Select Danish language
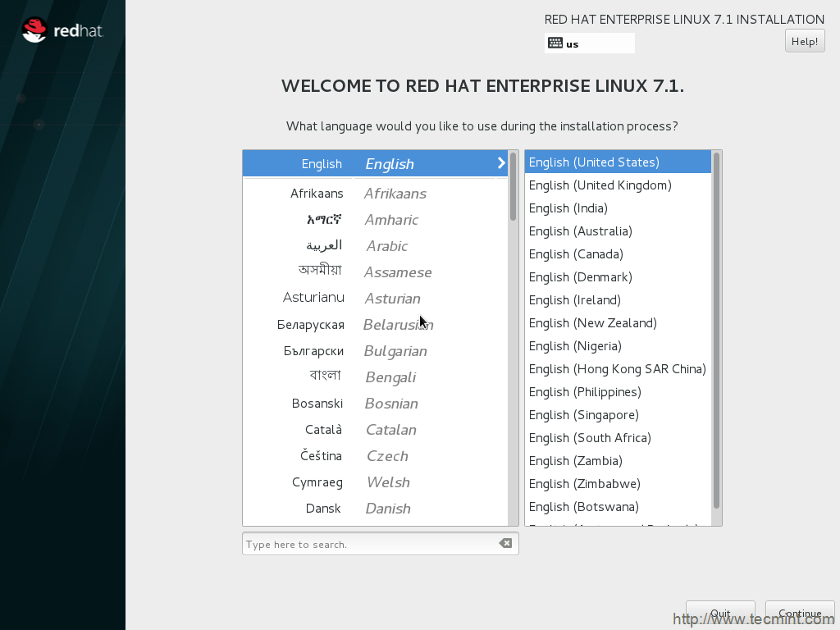The image size is (840, 630). (375, 509)
